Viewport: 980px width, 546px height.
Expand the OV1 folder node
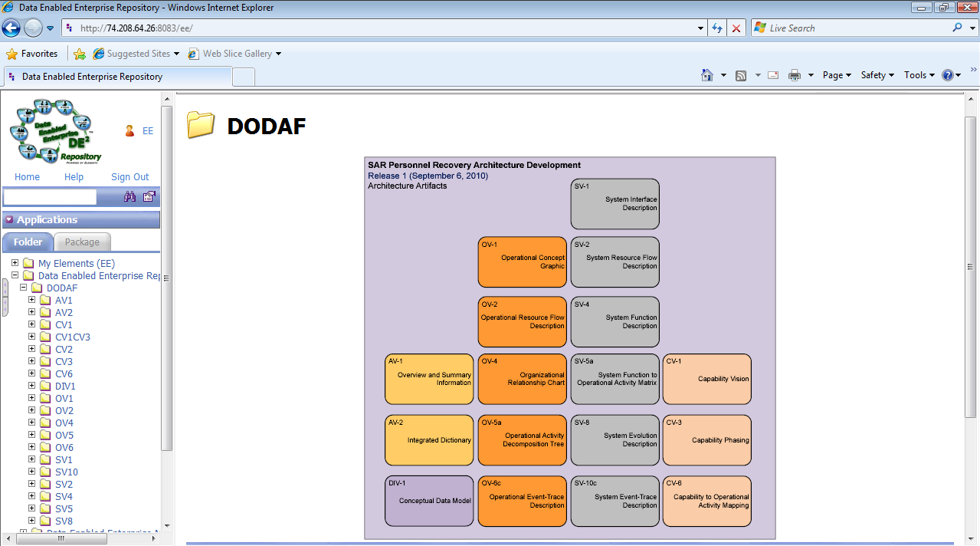pos(32,398)
